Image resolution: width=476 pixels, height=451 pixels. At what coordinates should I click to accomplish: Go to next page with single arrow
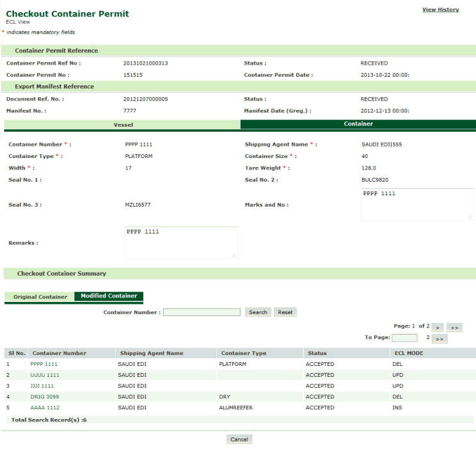pyautogui.click(x=438, y=327)
